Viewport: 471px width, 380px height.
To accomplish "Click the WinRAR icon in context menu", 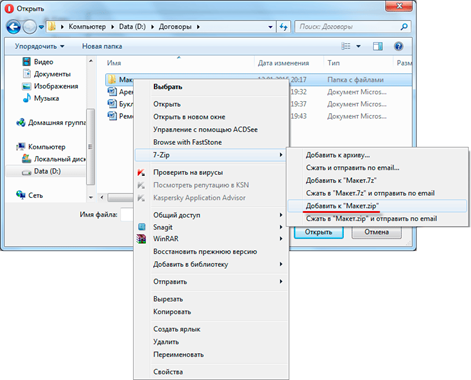I will pyautogui.click(x=141, y=239).
